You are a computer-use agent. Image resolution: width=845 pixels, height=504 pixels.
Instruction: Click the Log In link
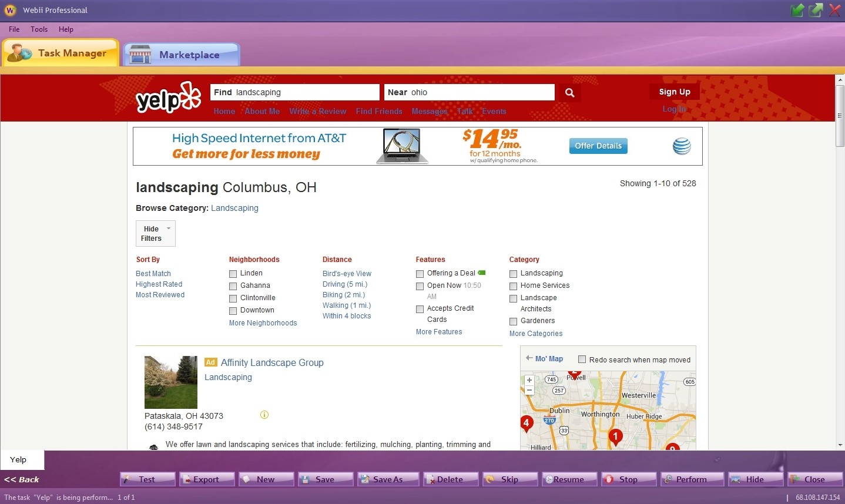(x=674, y=109)
